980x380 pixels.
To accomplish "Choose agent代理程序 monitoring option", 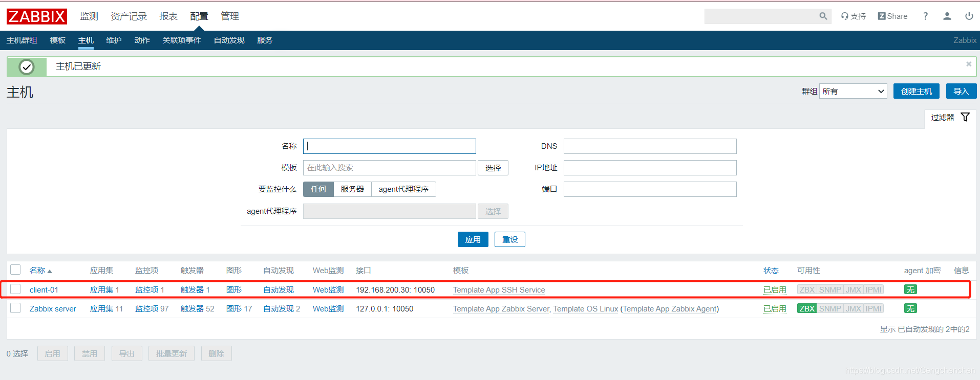I will [403, 189].
